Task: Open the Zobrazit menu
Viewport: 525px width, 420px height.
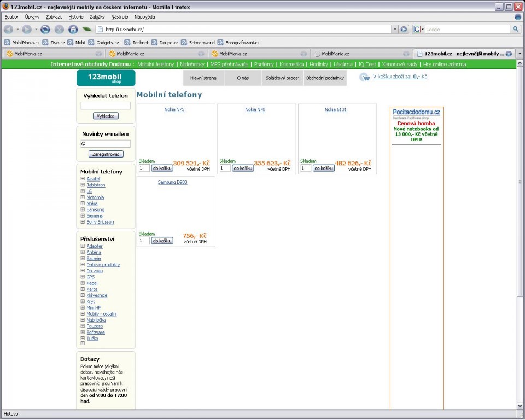Action: pos(54,17)
